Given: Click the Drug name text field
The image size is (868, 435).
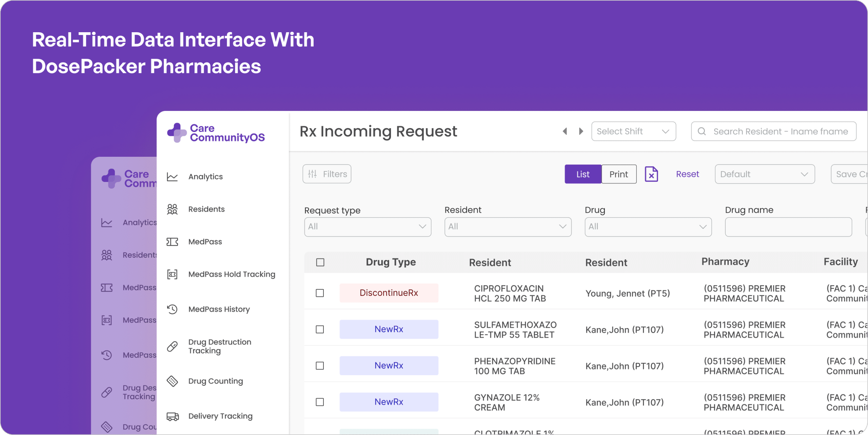Looking at the screenshot, I should point(788,227).
